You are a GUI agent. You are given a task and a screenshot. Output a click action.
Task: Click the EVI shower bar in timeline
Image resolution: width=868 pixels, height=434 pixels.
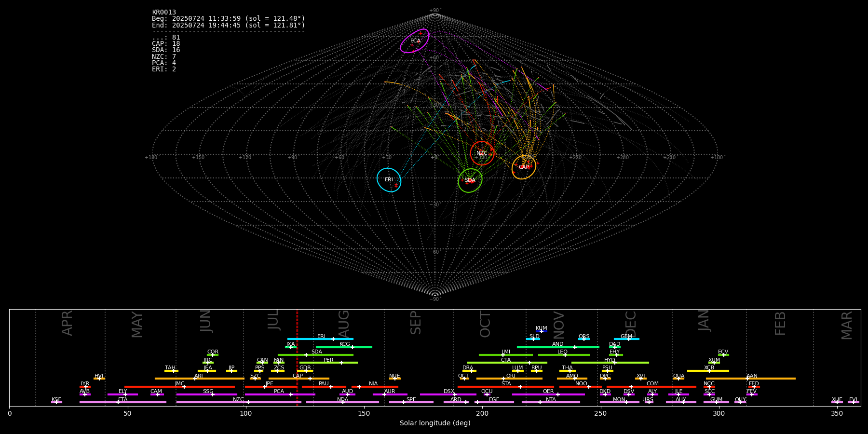click(x=854, y=402)
